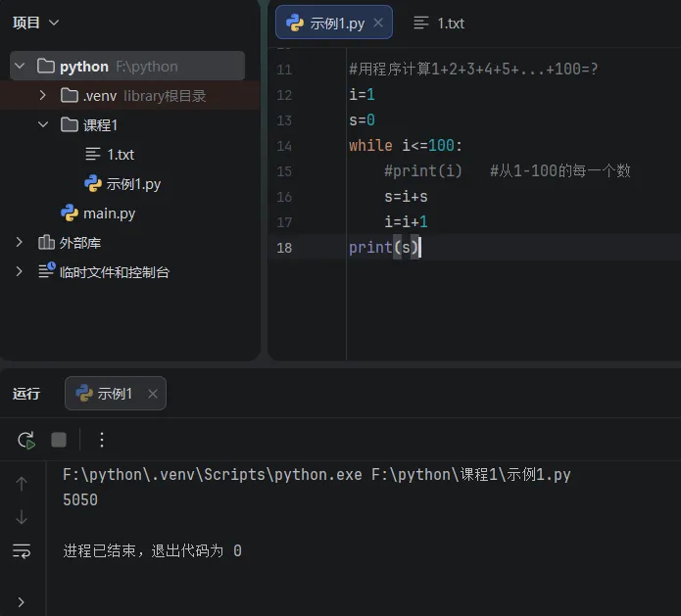Click the Python icon beside main.py
This screenshot has width=681, height=616.
[x=70, y=213]
